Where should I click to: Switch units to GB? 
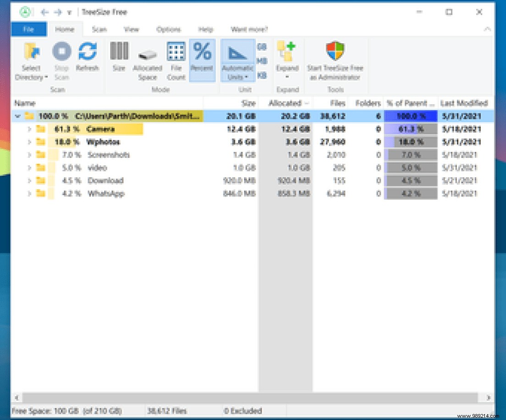[x=262, y=46]
